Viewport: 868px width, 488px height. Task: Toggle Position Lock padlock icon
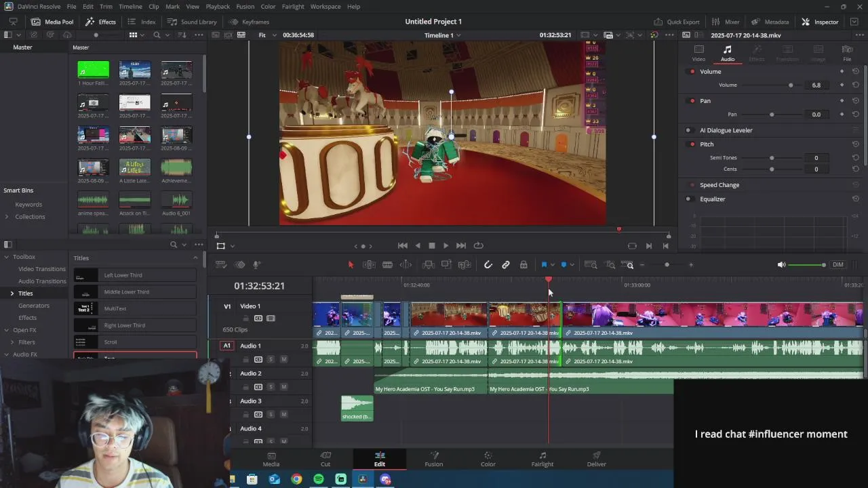[x=524, y=265]
